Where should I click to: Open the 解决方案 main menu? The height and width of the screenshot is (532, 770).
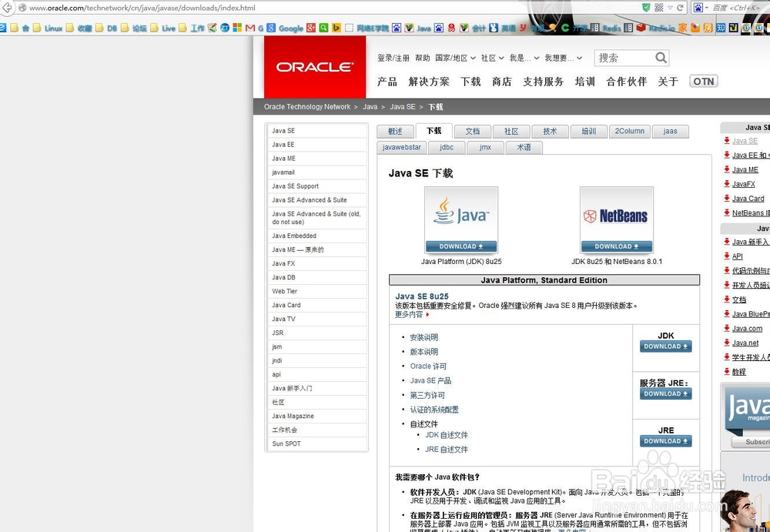coord(429,82)
